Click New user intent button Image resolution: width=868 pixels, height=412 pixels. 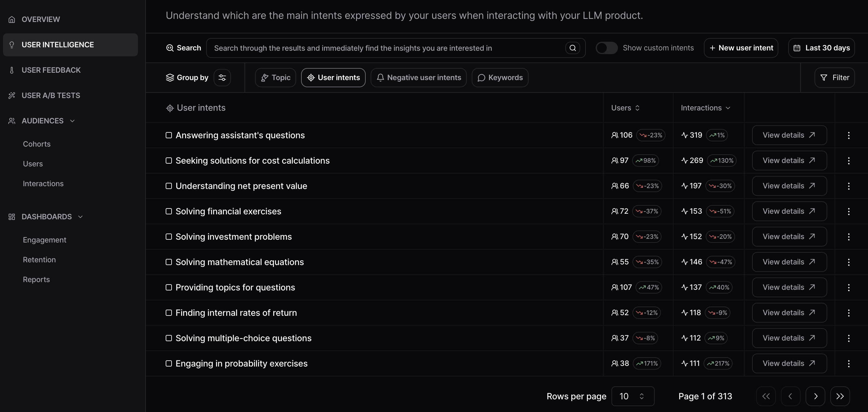[x=741, y=48]
